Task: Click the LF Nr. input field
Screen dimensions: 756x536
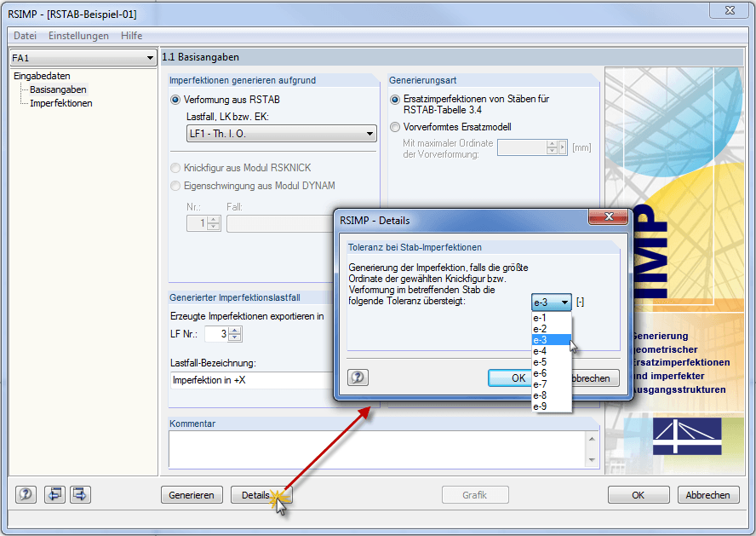Action: pyautogui.click(x=216, y=334)
